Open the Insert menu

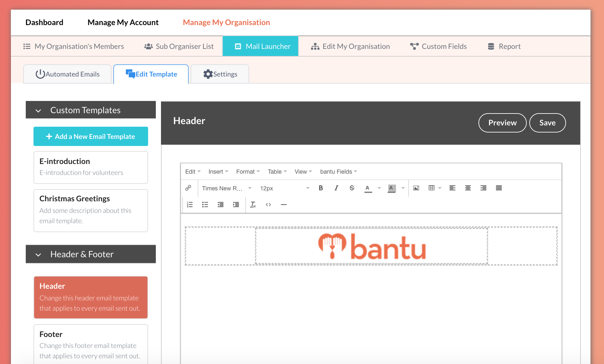218,172
